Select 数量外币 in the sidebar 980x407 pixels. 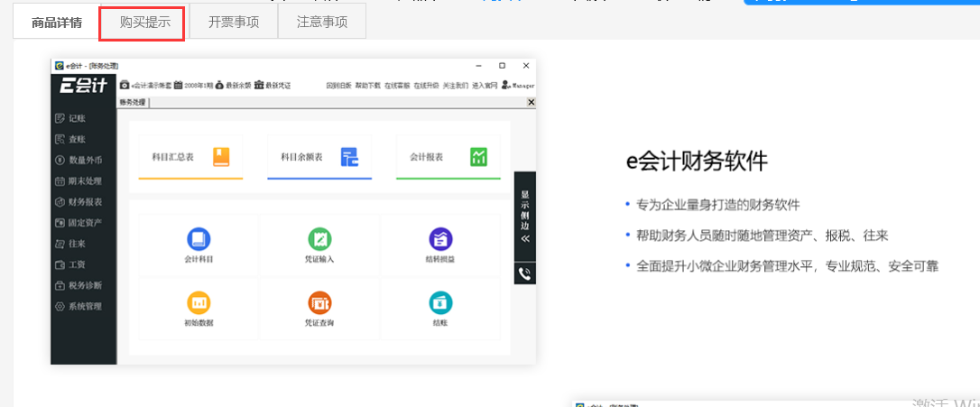click(x=79, y=160)
